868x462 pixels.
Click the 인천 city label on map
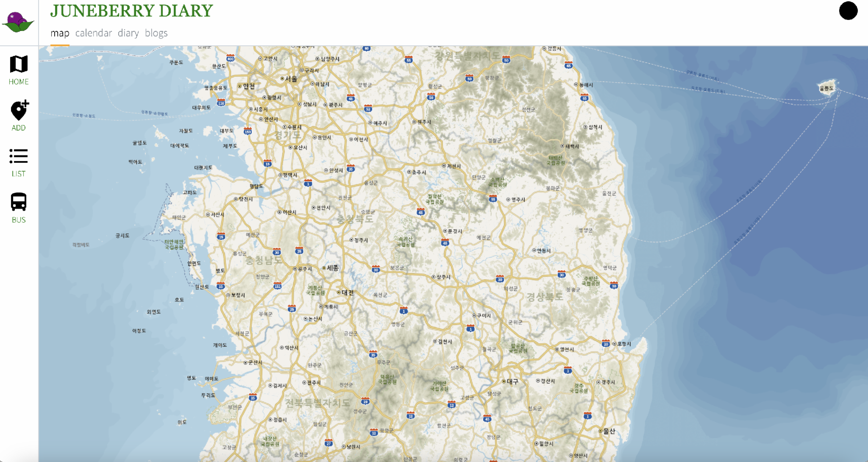pos(248,86)
